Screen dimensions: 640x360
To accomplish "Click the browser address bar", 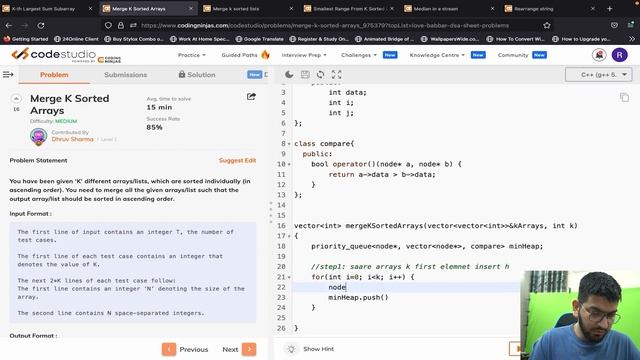I will click(325, 25).
